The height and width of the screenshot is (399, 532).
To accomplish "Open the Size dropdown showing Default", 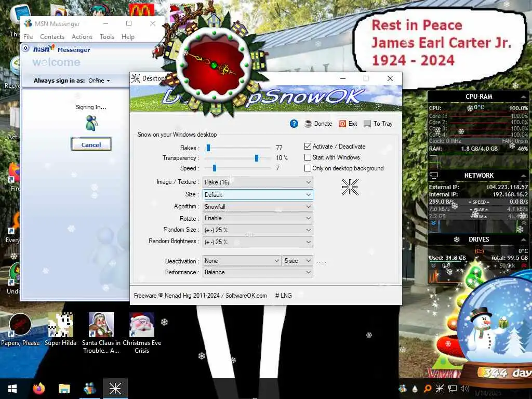I will (x=258, y=195).
